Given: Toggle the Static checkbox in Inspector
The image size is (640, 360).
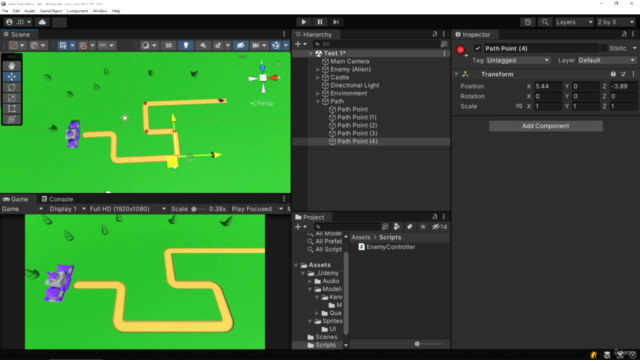Looking at the screenshot, I should (x=604, y=48).
